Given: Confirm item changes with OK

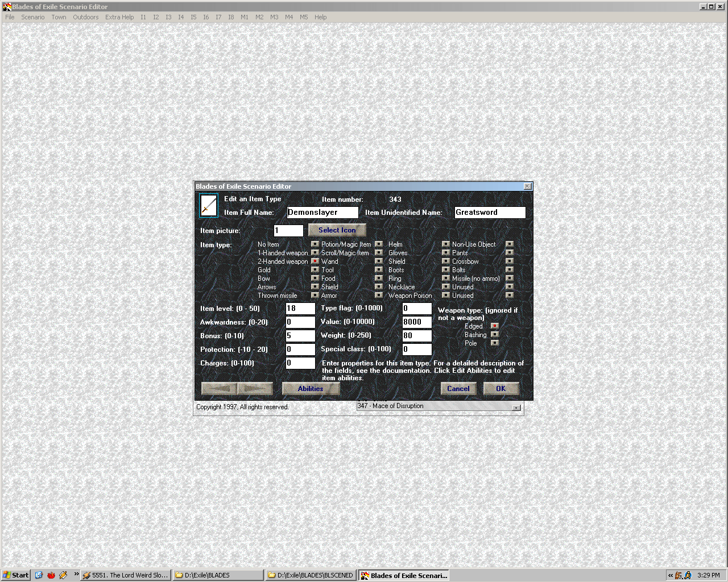Looking at the screenshot, I should [500, 389].
